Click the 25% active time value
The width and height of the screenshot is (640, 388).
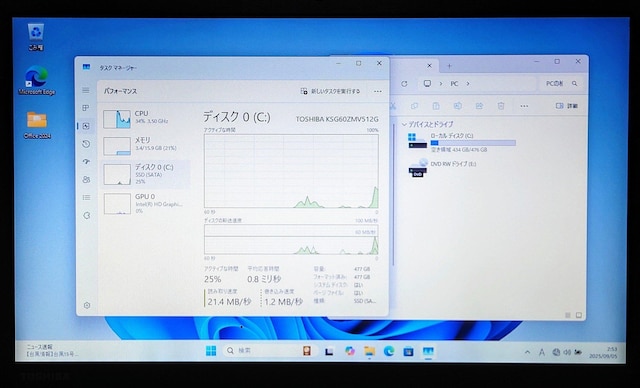212,279
